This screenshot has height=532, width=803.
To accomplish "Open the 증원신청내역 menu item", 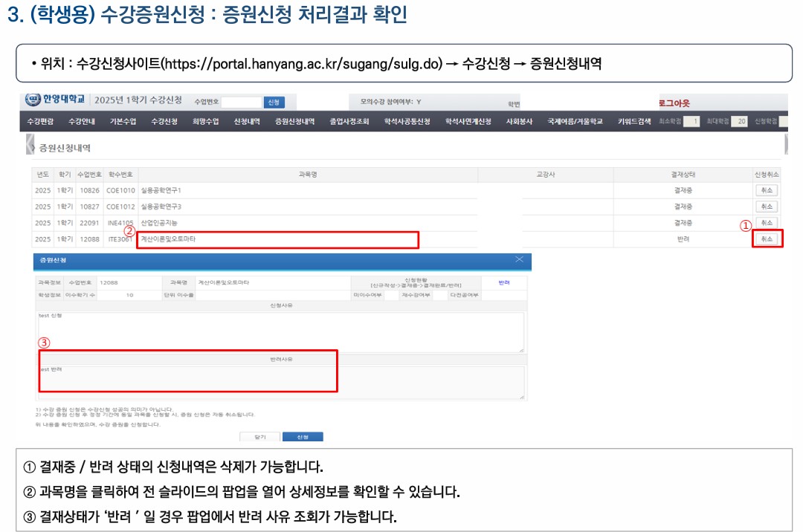I will tap(295, 121).
